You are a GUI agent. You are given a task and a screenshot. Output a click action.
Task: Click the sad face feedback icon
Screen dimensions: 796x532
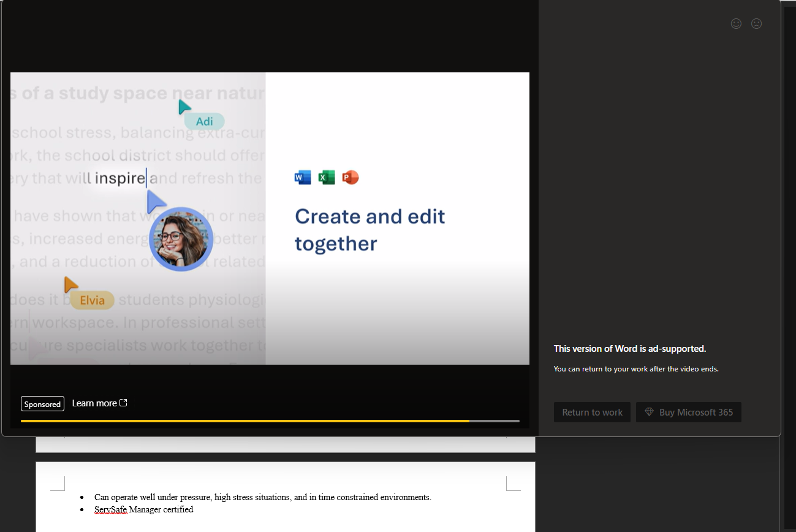(x=757, y=23)
